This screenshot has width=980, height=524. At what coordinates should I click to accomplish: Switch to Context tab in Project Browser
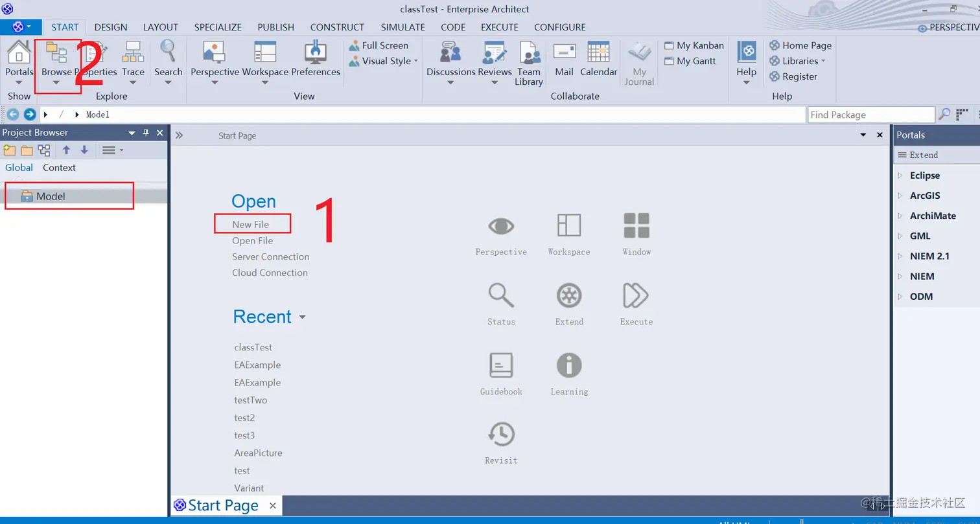[x=59, y=168]
